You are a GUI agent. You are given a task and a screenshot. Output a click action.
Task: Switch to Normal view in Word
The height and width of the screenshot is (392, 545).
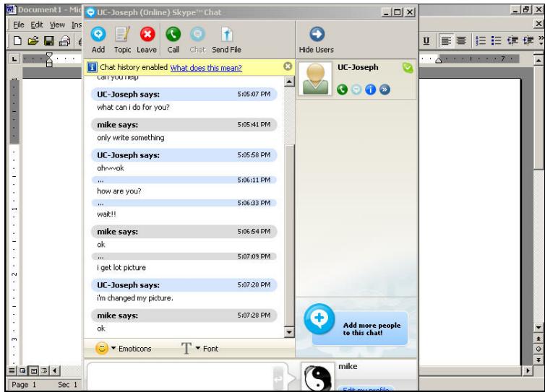click(12, 370)
